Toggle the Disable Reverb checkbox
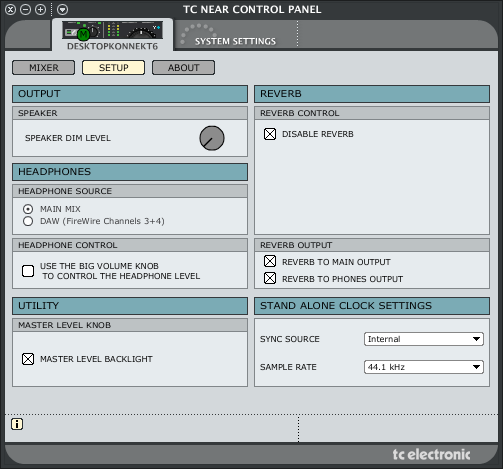Screen dimensions: 503x469 270,134
